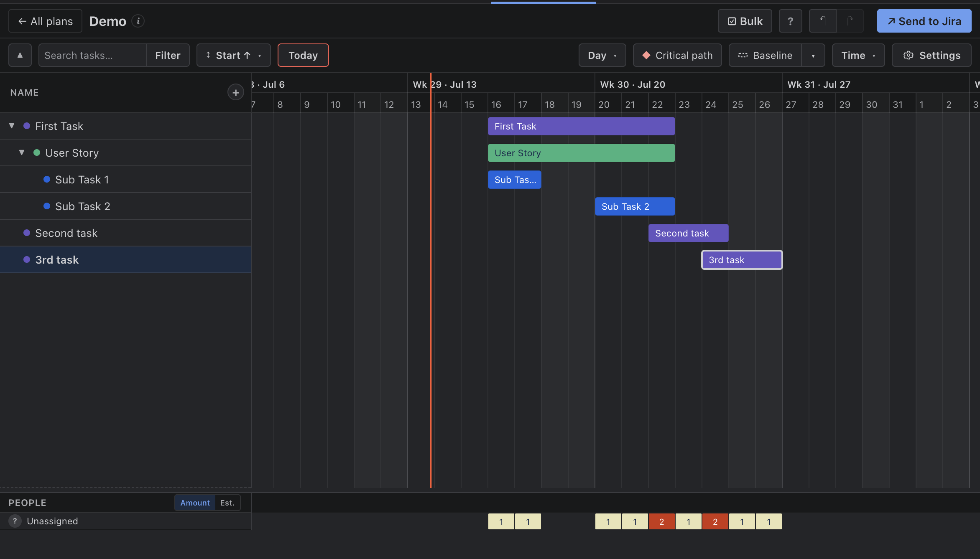Undo the last change
The height and width of the screenshot is (559, 980).
click(x=822, y=21)
